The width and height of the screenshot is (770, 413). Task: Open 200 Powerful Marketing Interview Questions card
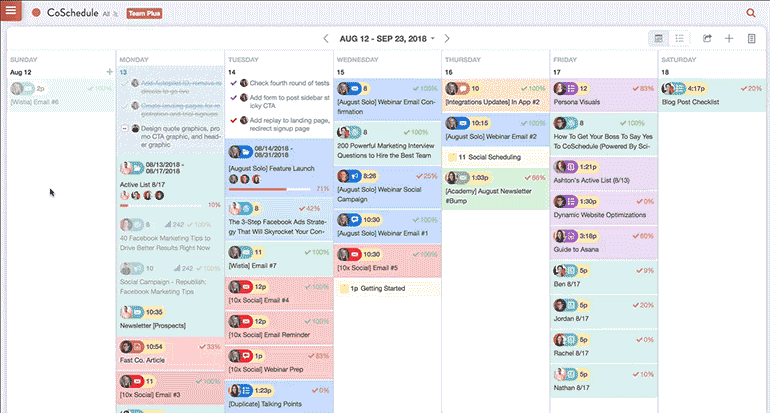point(387,143)
